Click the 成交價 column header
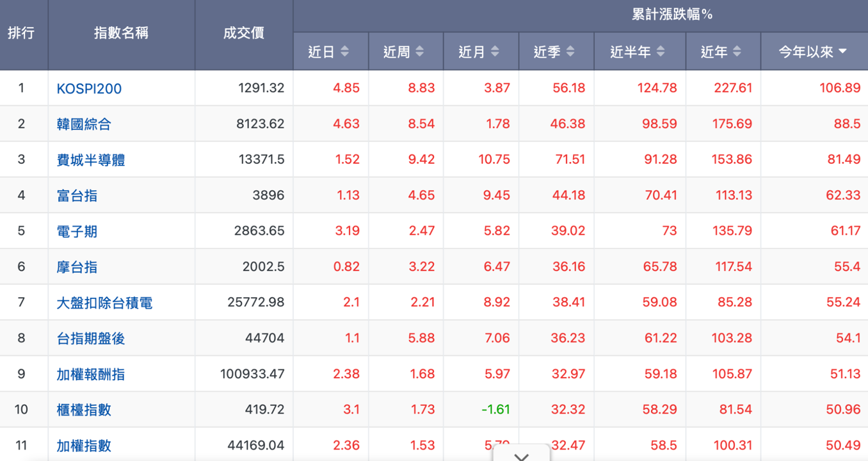The image size is (868, 461). [x=244, y=33]
